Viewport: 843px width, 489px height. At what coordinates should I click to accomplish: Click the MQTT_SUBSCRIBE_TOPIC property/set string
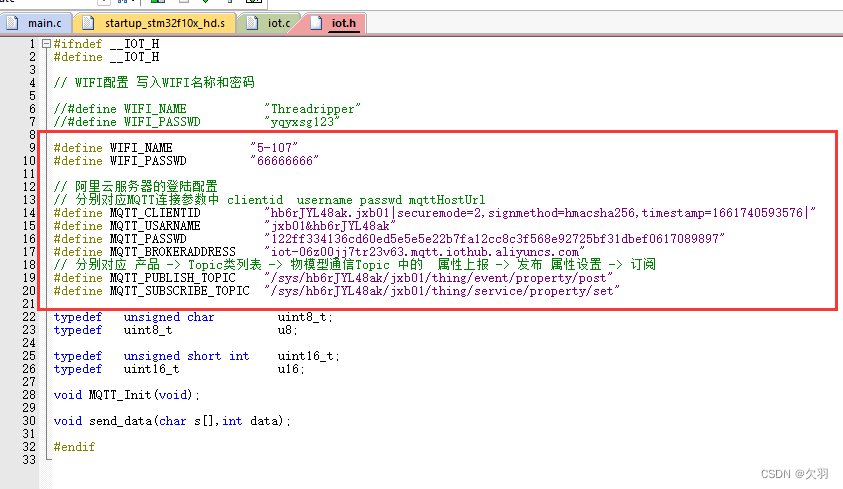pos(442,291)
